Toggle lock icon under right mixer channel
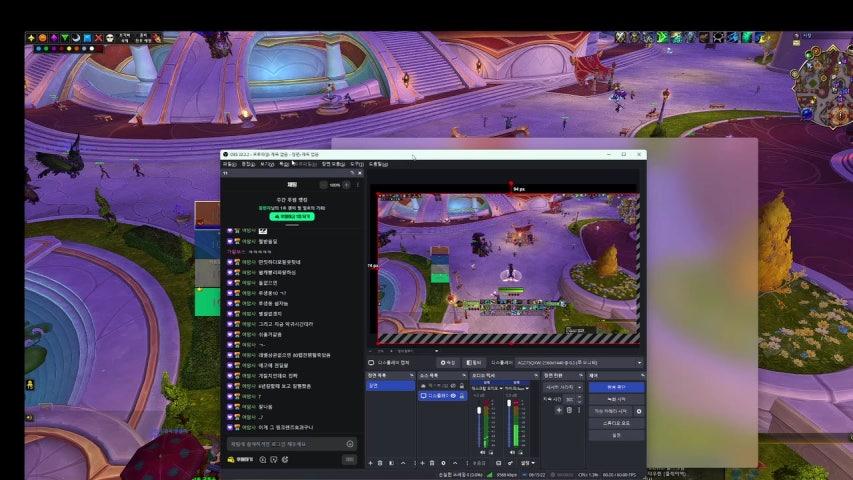 click(x=521, y=452)
